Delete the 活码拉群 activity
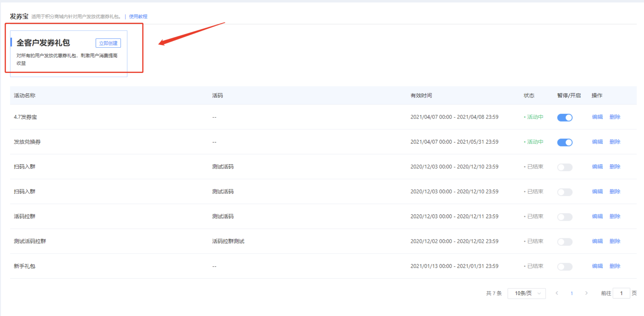Image resolution: width=644 pixels, height=316 pixels. tap(615, 216)
